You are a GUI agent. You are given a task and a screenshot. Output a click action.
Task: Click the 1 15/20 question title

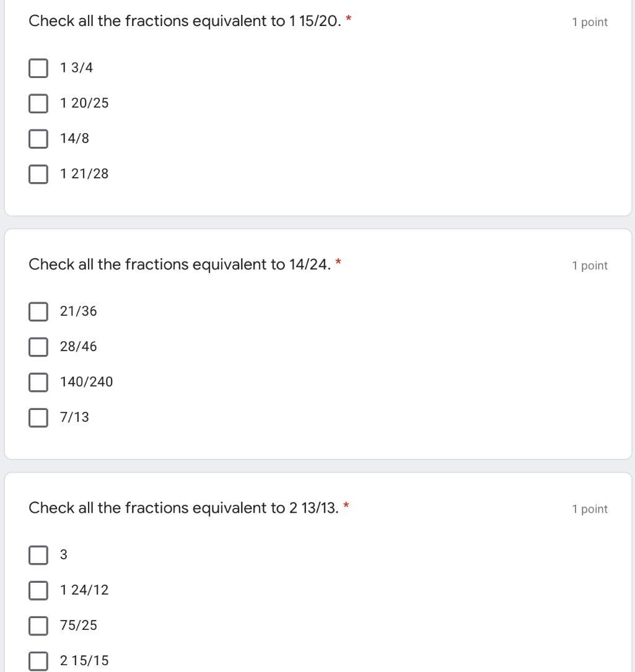pos(185,21)
